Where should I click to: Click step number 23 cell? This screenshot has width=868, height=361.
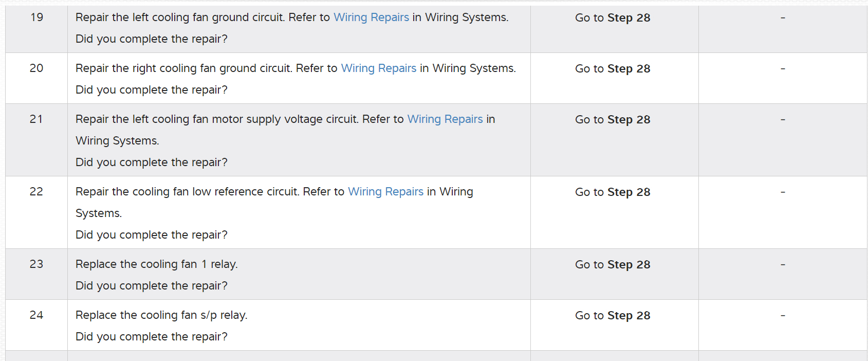pos(36,264)
